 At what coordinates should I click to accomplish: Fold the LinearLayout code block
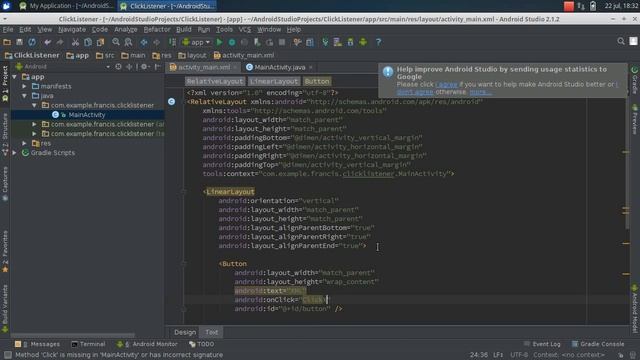click(x=183, y=192)
